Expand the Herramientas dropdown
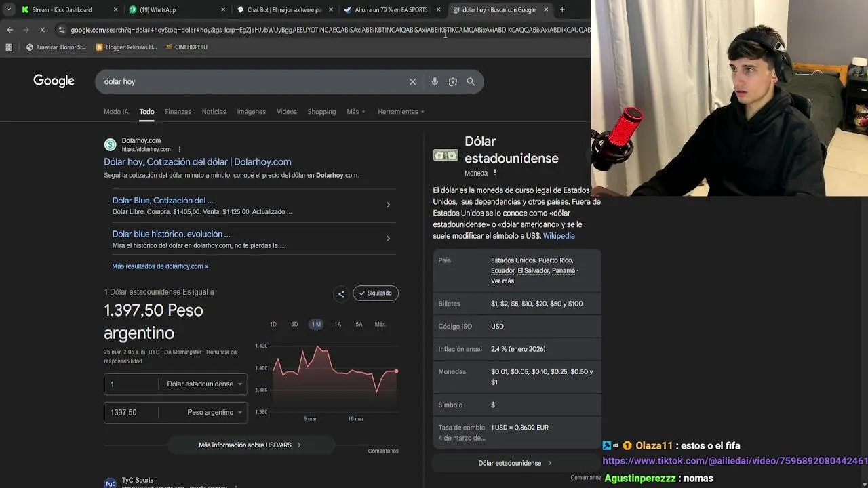The height and width of the screenshot is (488, 868). point(401,112)
